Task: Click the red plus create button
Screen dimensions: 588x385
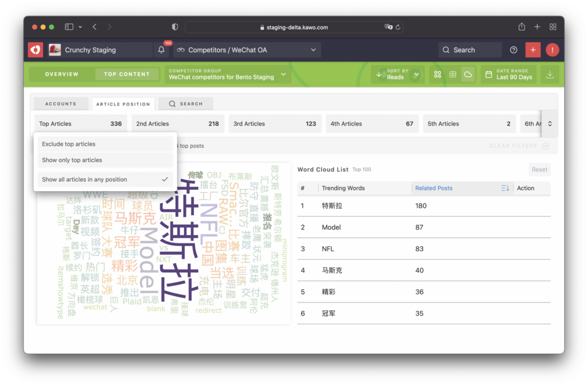Action: 533,50
